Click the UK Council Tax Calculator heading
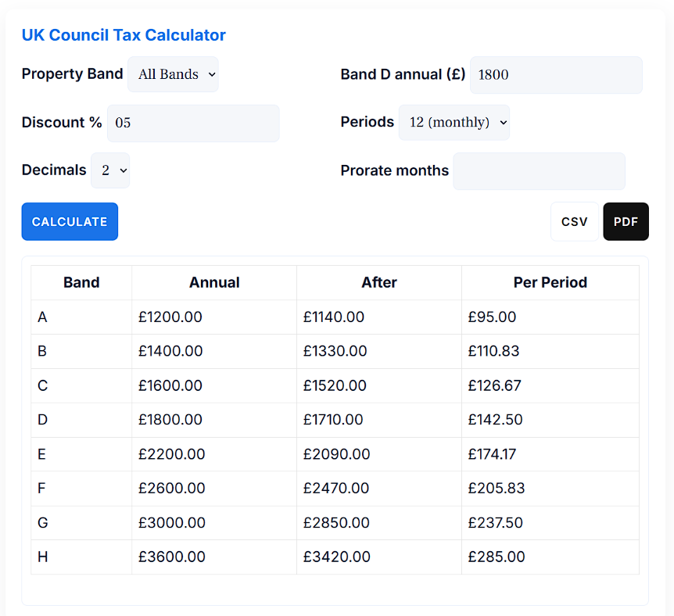 [x=123, y=34]
